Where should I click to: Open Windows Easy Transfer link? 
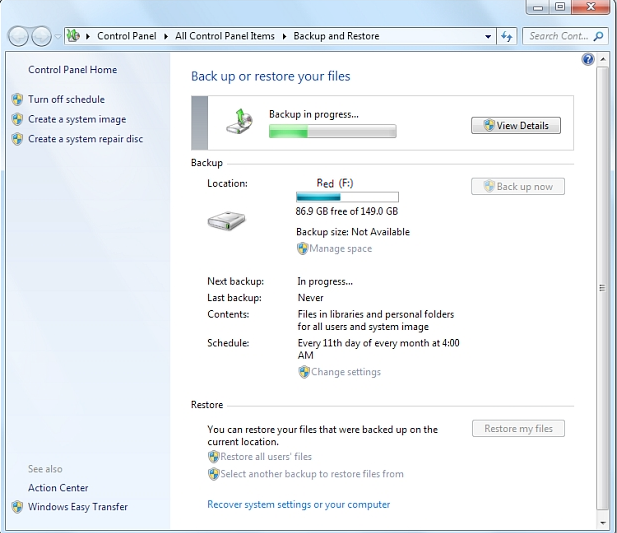77,507
